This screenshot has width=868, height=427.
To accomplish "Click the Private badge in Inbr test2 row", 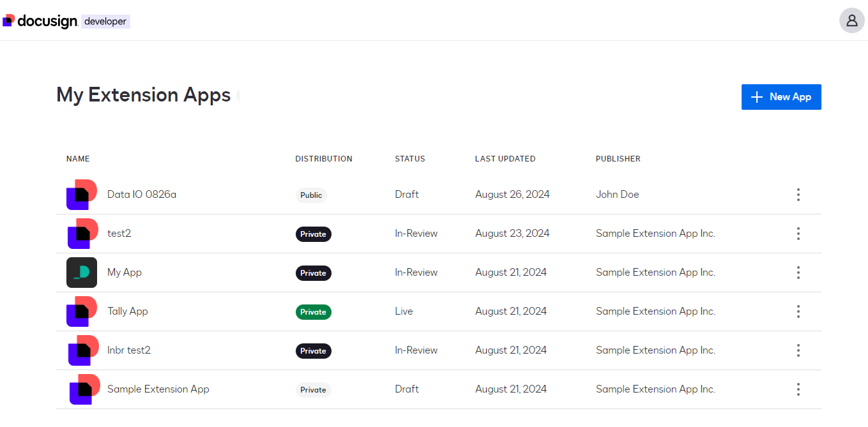I will pyautogui.click(x=314, y=351).
